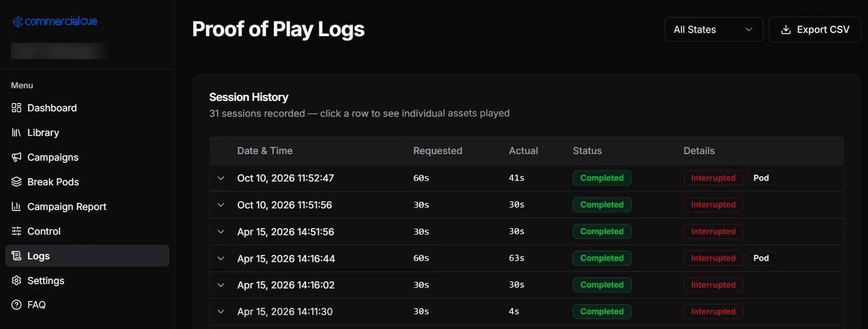Click the FAQ question mark icon

pos(16,305)
